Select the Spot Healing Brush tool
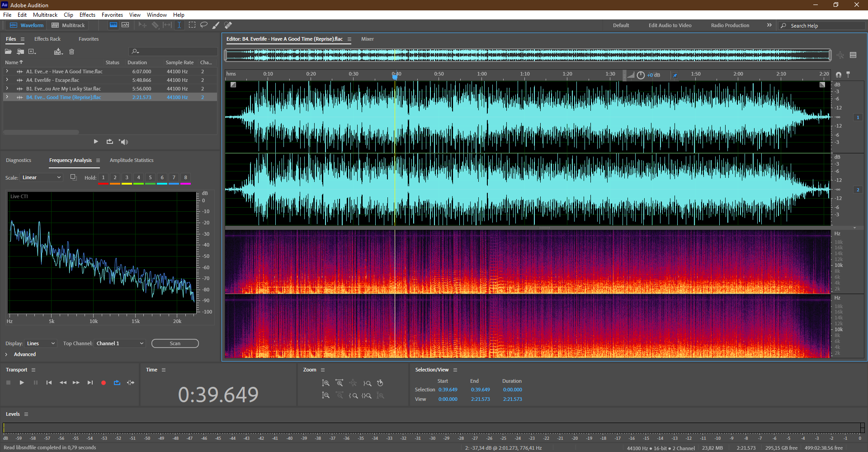This screenshot has width=868, height=452. pos(228,25)
